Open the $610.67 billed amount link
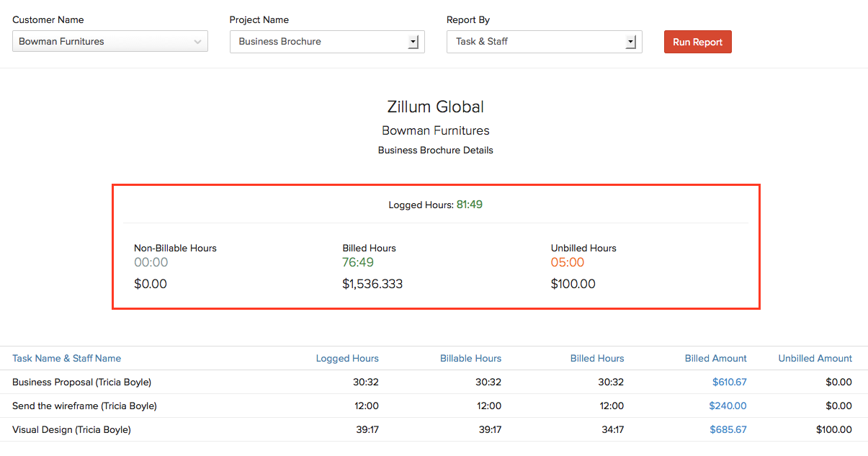The width and height of the screenshot is (868, 456). click(730, 382)
